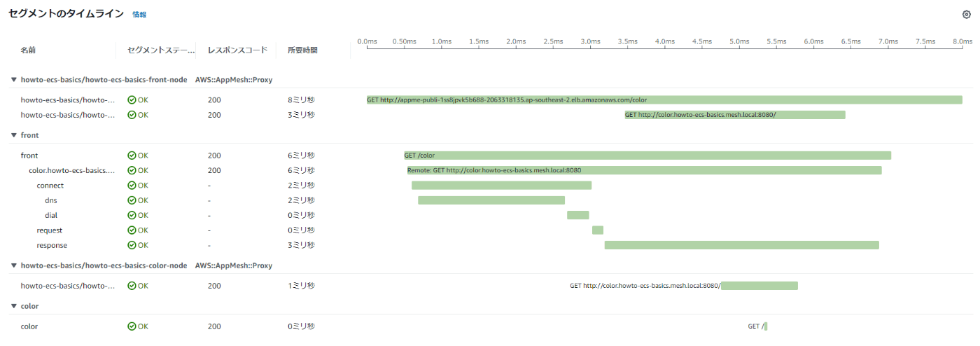Collapse the howto-ecs-basics-color-node group
This screenshot has height=346, width=980.
click(x=13, y=266)
